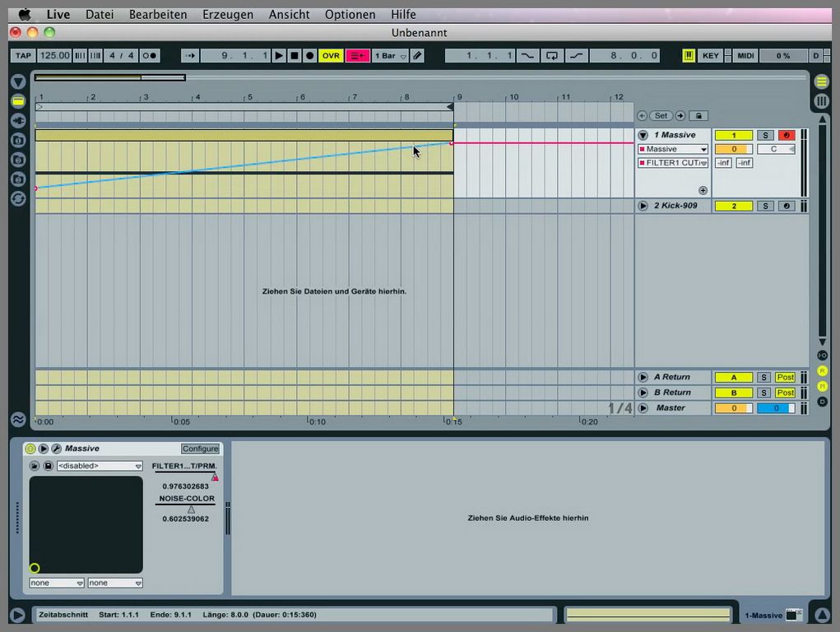This screenshot has height=632, width=840.
Task: Open the FILTER1 CUT automation parameter dropdown
Action: pyautogui.click(x=673, y=162)
